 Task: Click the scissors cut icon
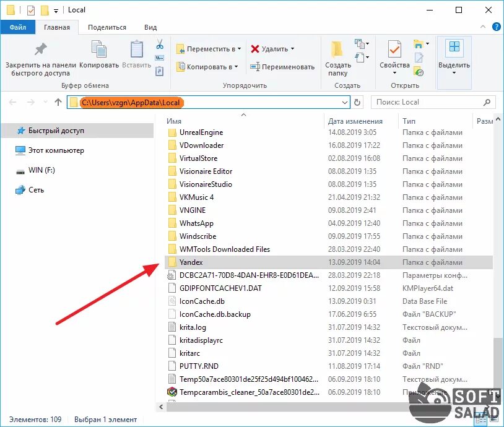coord(160,44)
